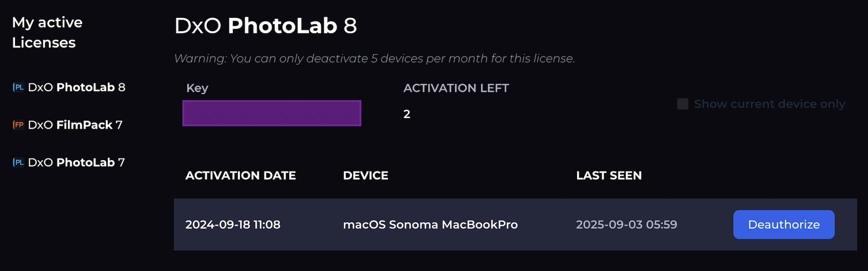Image resolution: width=868 pixels, height=271 pixels.
Task: Click the ACTIVATION DATE column header
Action: coord(241,175)
